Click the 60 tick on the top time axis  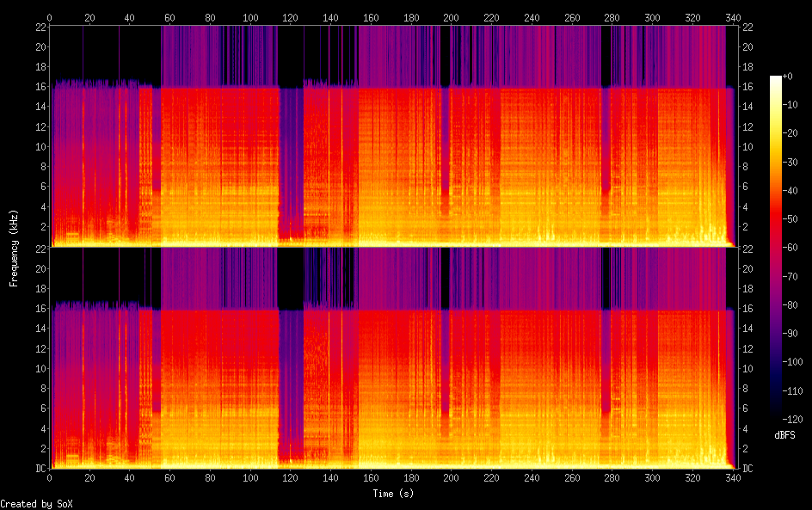[169, 17]
